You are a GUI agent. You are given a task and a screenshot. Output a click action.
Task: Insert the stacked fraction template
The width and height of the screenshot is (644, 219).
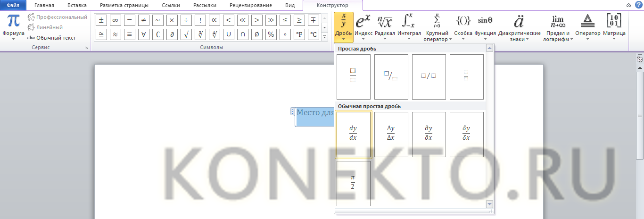point(353,76)
